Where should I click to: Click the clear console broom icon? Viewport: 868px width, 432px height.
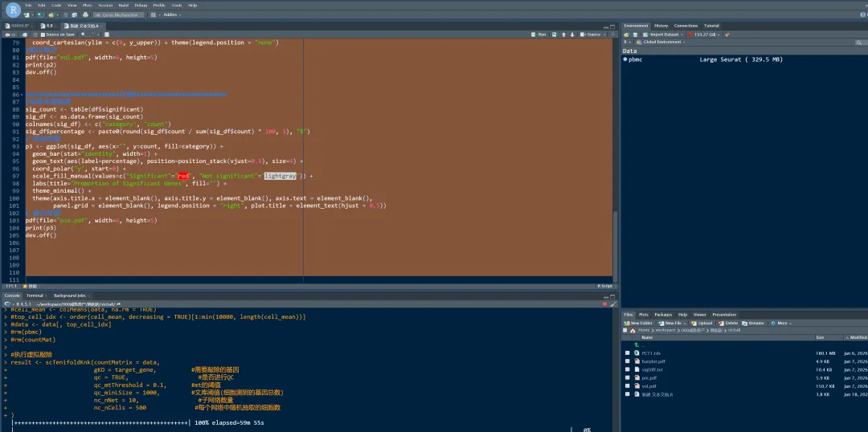(612, 304)
